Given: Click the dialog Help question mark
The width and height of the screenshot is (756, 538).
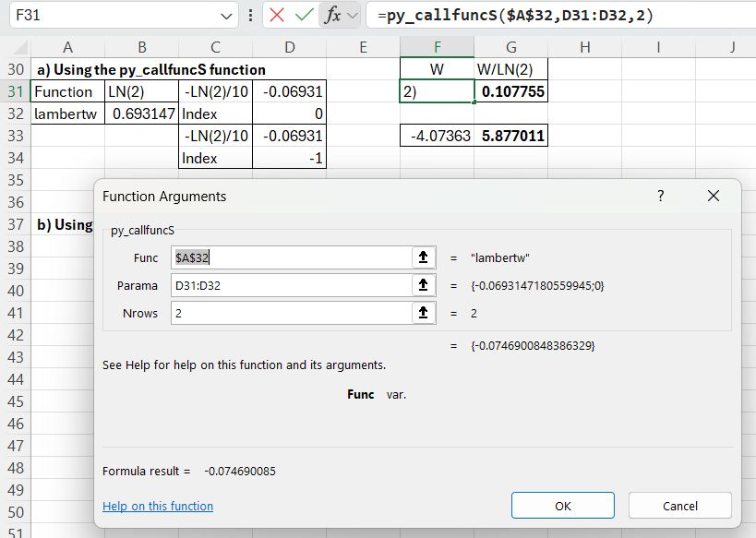Looking at the screenshot, I should [x=660, y=197].
